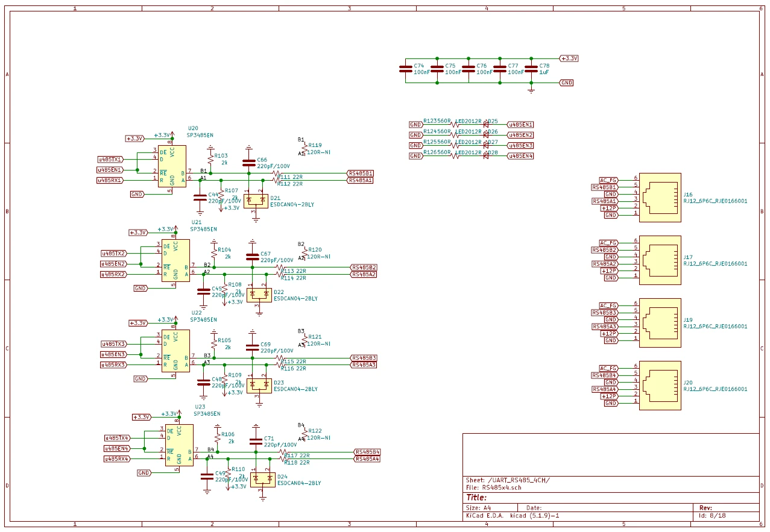Select the RS485A4 label after R118
This screenshot has height=532, width=770.
coord(368,458)
